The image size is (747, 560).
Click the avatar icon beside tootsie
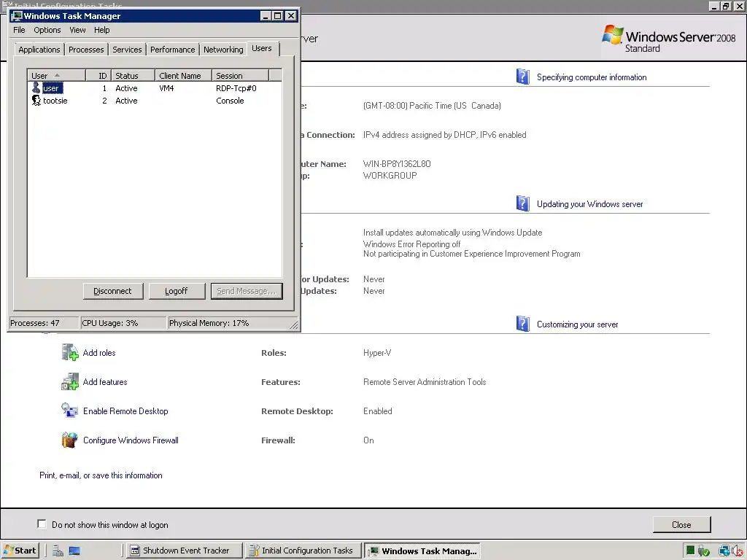click(x=36, y=101)
